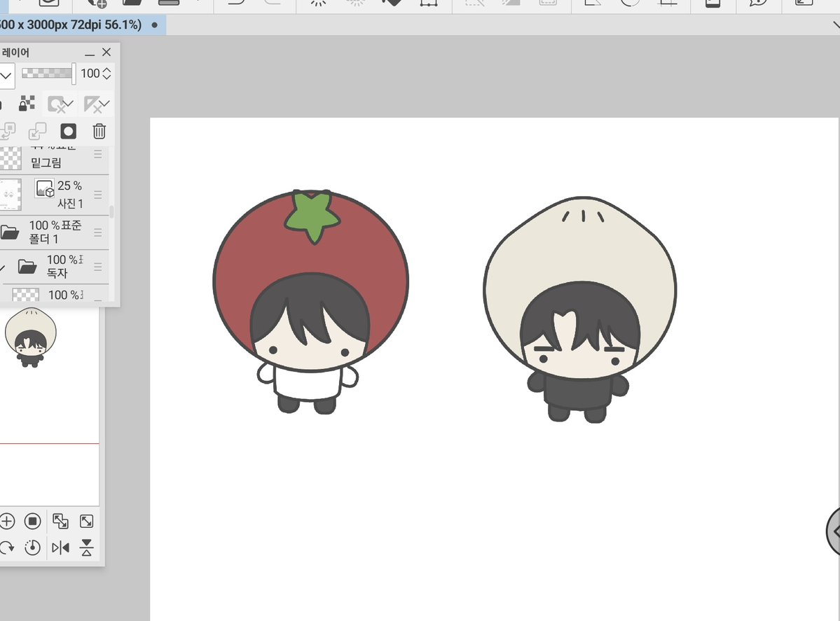The width and height of the screenshot is (840, 621).
Task: Delete the layer with the trash icon
Action: point(99,131)
